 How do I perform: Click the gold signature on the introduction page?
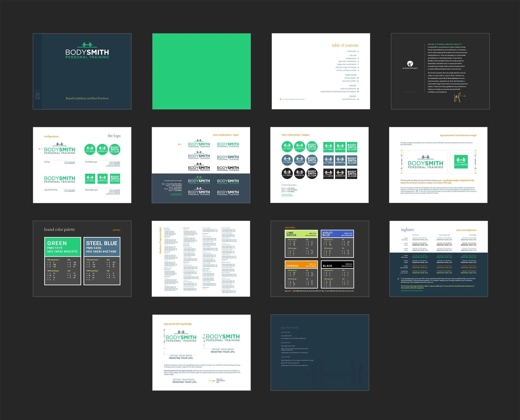point(459,98)
